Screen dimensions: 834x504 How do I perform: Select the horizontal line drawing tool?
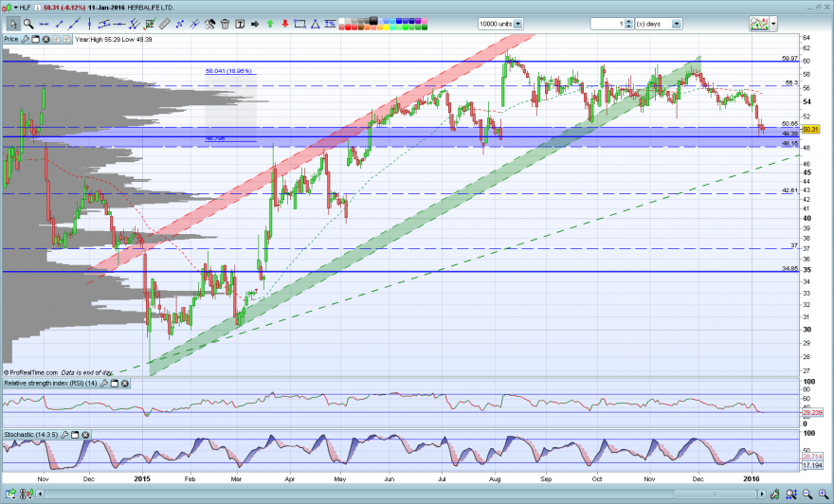44,24
